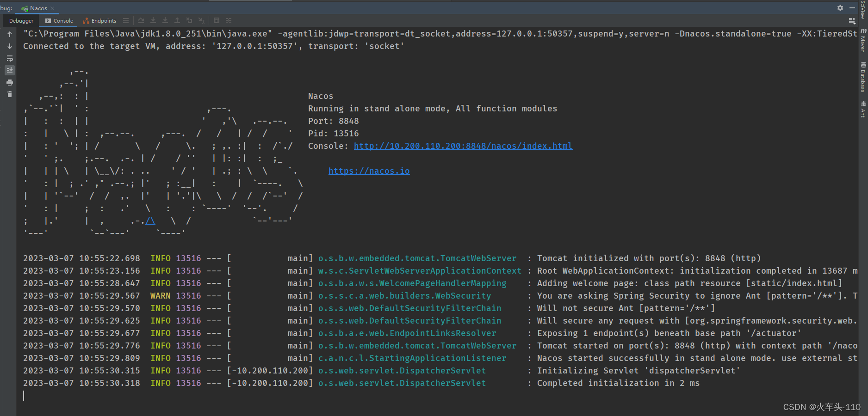Viewport: 868px width, 416px height.
Task: Click the 'Running in stand alone mode' text
Action: tap(433, 109)
